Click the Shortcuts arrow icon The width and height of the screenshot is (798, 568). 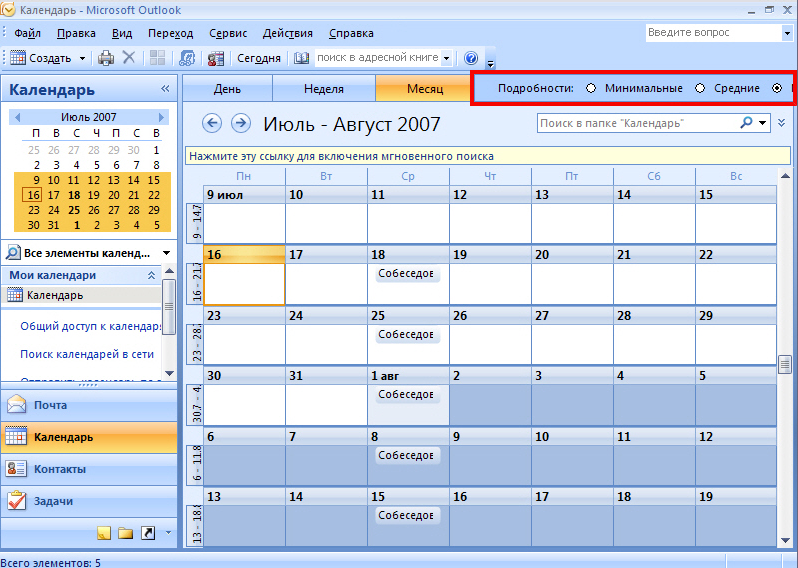pos(148,533)
